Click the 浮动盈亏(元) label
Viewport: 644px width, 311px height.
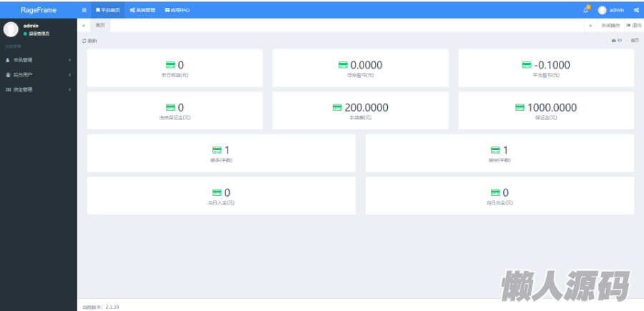point(361,76)
